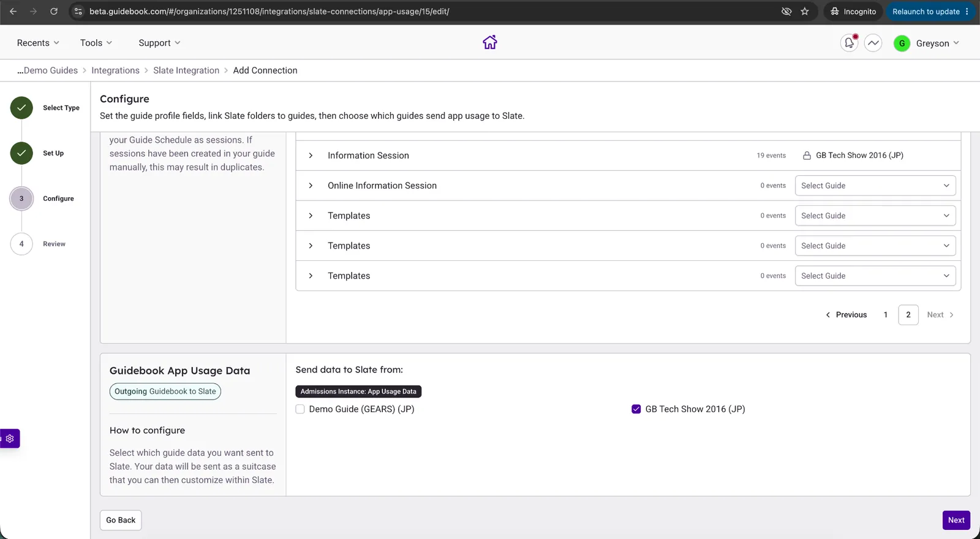Open the Tools menu
The height and width of the screenshot is (539, 980).
coord(96,43)
